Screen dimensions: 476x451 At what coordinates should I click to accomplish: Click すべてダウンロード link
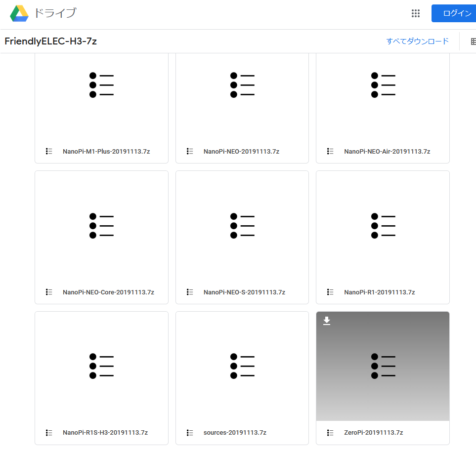point(417,41)
